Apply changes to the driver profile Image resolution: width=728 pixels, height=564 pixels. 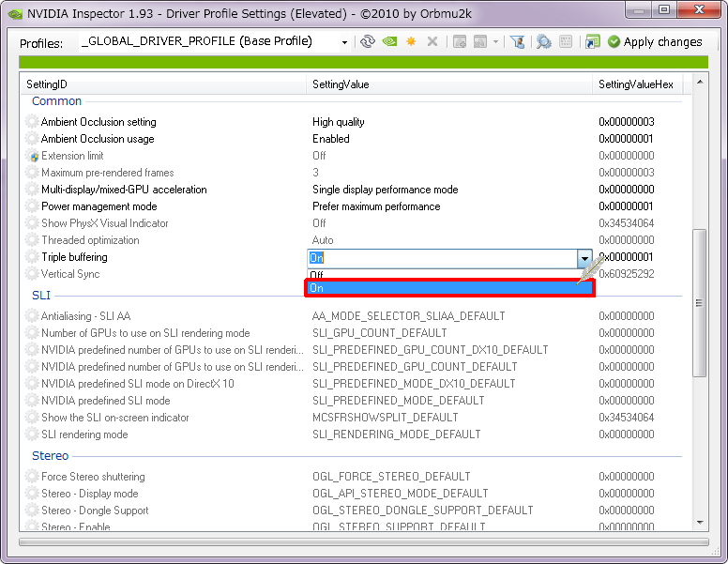tap(655, 42)
